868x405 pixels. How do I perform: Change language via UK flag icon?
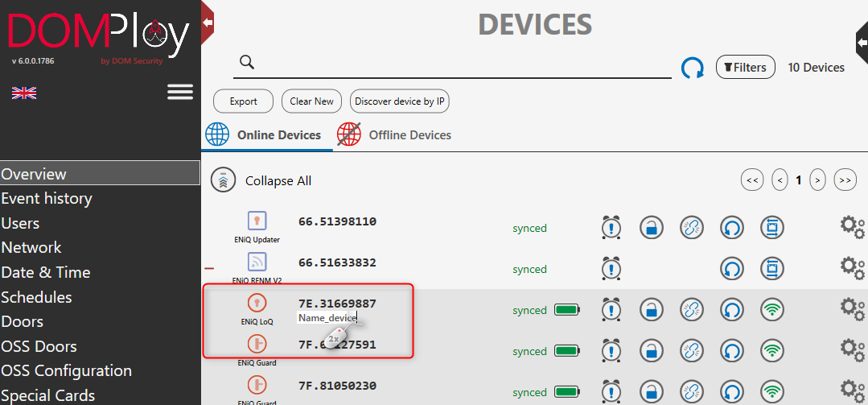point(24,93)
